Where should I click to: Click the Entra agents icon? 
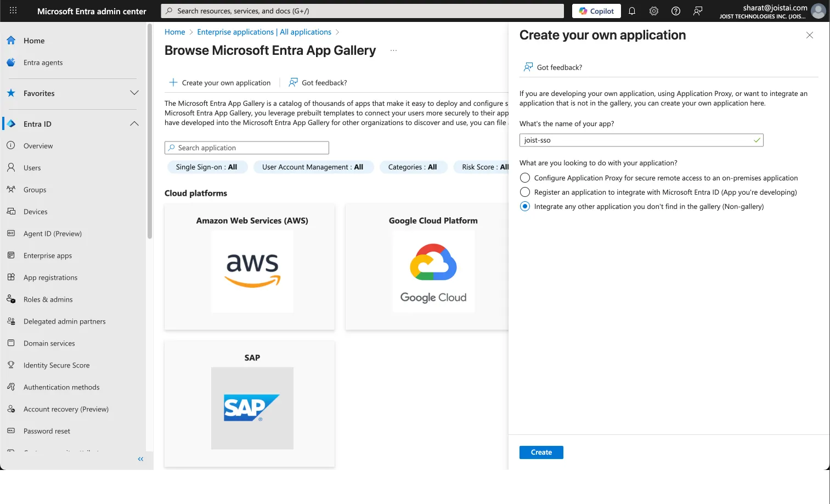(x=11, y=63)
